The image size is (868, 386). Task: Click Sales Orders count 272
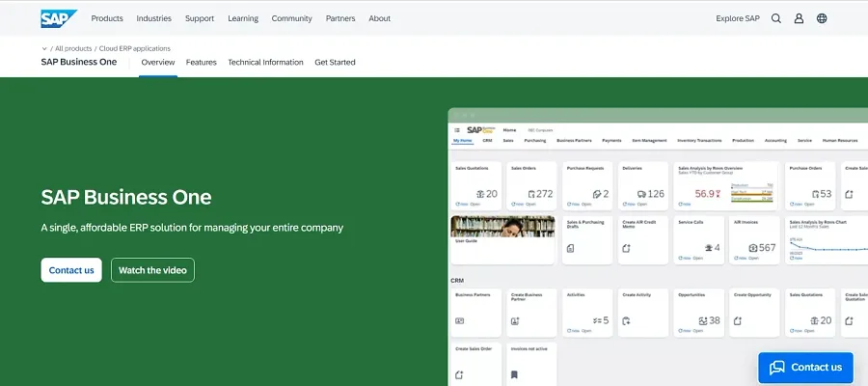pos(545,194)
